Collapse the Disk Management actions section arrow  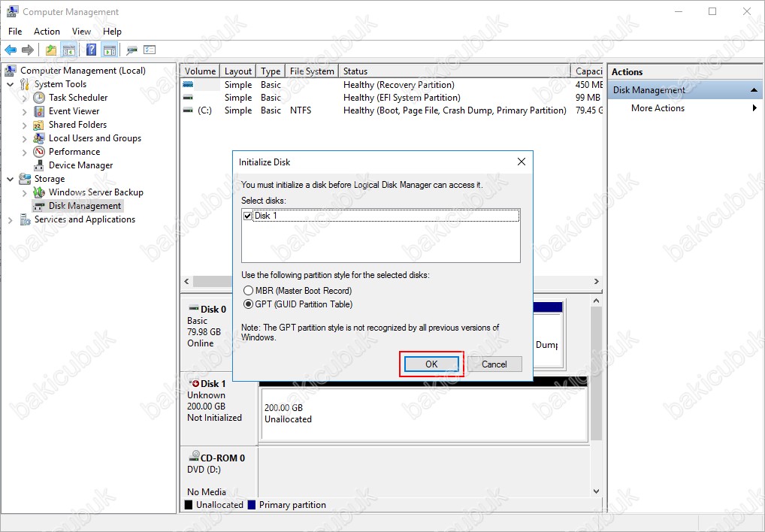pos(754,89)
